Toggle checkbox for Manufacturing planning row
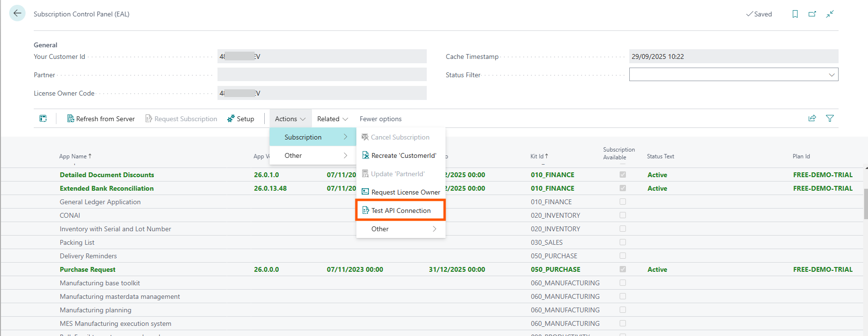The width and height of the screenshot is (868, 336). (x=623, y=310)
